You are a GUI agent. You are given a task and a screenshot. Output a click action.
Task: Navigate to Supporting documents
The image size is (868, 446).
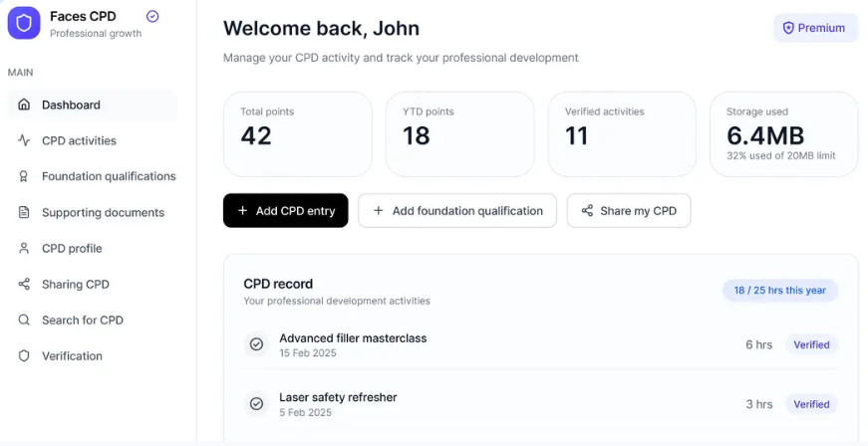[x=92, y=212]
